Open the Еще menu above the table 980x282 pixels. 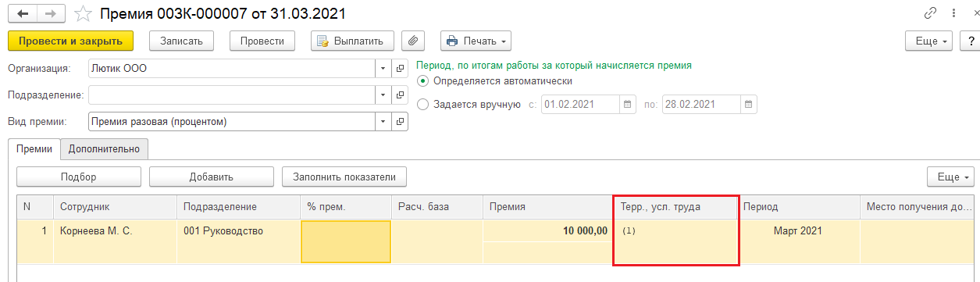950,177
